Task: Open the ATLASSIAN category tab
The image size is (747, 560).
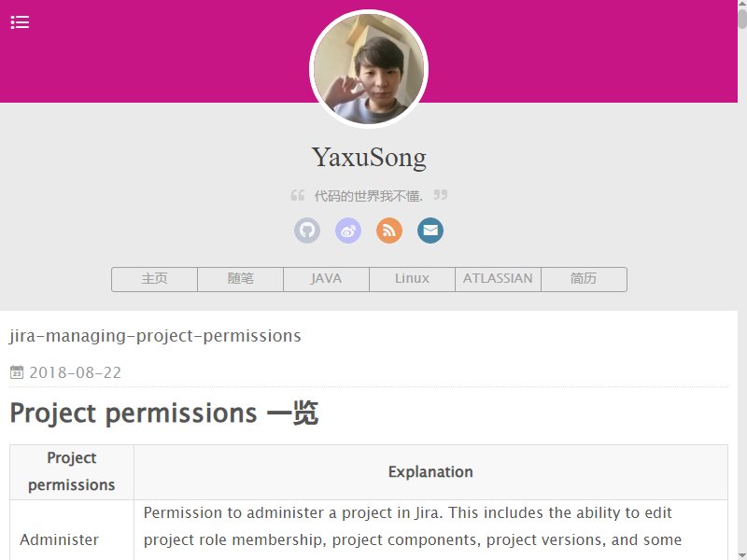Action: [498, 279]
